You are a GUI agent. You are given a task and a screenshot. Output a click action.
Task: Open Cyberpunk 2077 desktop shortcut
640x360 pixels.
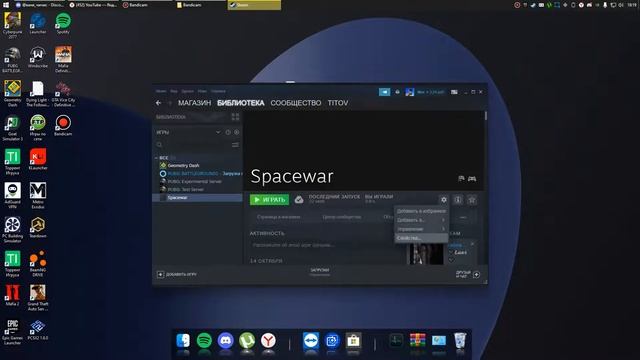(13, 25)
